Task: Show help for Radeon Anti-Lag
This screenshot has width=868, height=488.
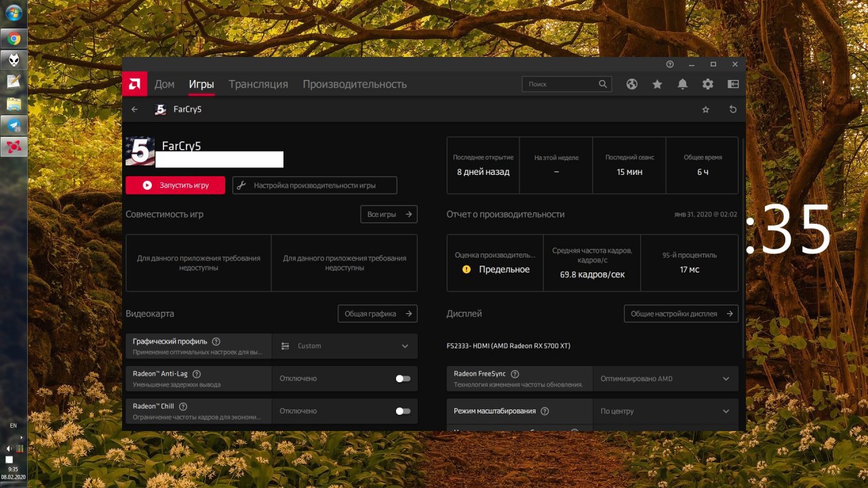Action: coord(197,373)
